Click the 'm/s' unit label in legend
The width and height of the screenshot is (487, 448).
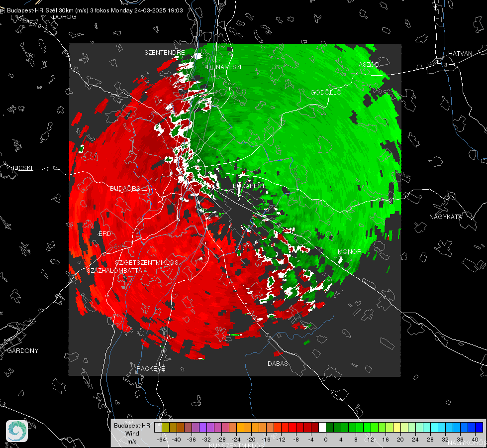pos(132,441)
